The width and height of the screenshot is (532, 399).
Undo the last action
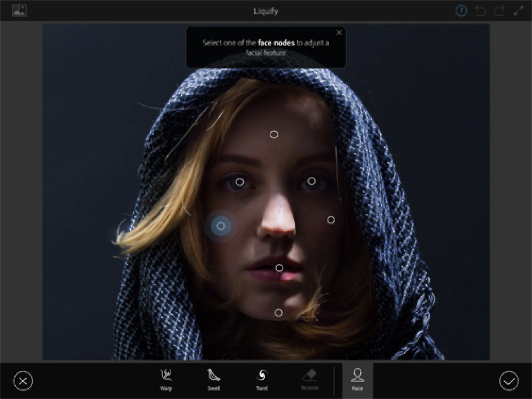480,11
